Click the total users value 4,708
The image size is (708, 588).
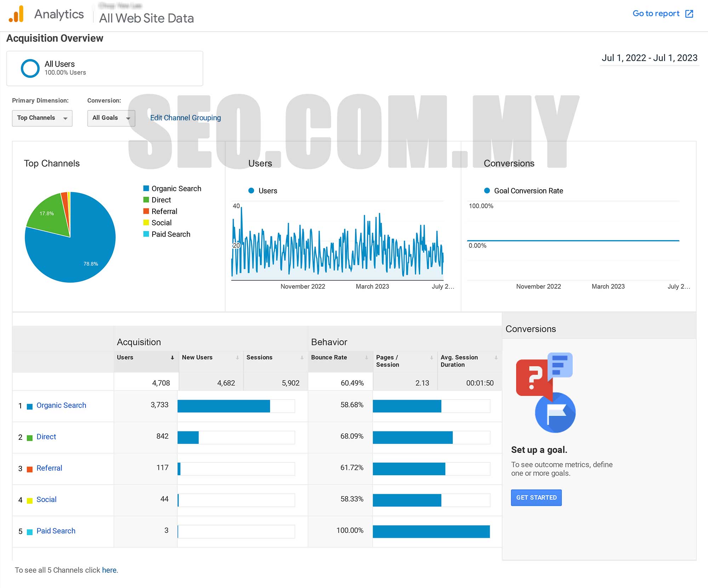pos(161,383)
